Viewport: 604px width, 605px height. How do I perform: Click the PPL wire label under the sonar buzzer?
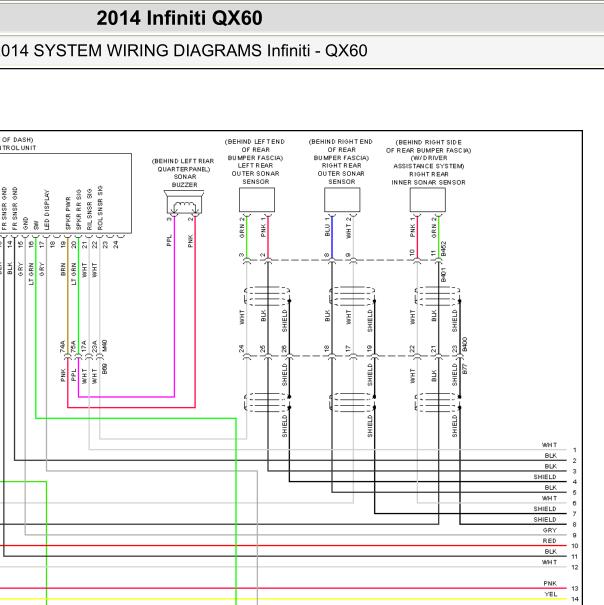(169, 240)
